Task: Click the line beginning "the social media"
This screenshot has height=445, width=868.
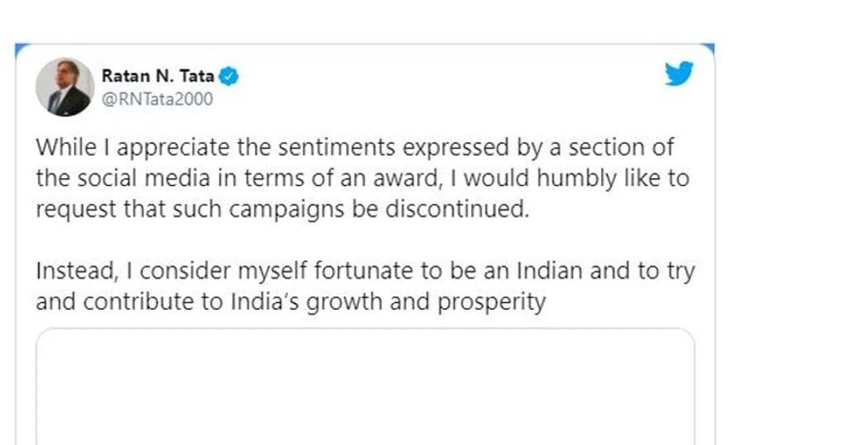Action: tap(362, 178)
